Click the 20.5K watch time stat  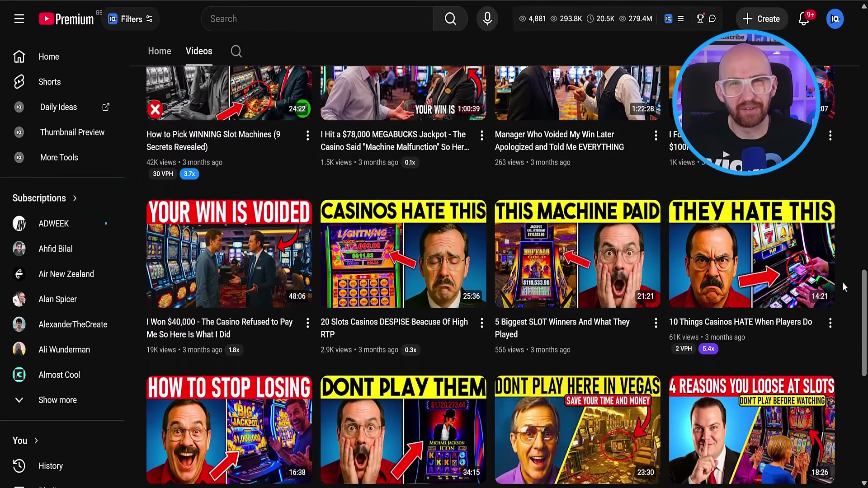600,19
